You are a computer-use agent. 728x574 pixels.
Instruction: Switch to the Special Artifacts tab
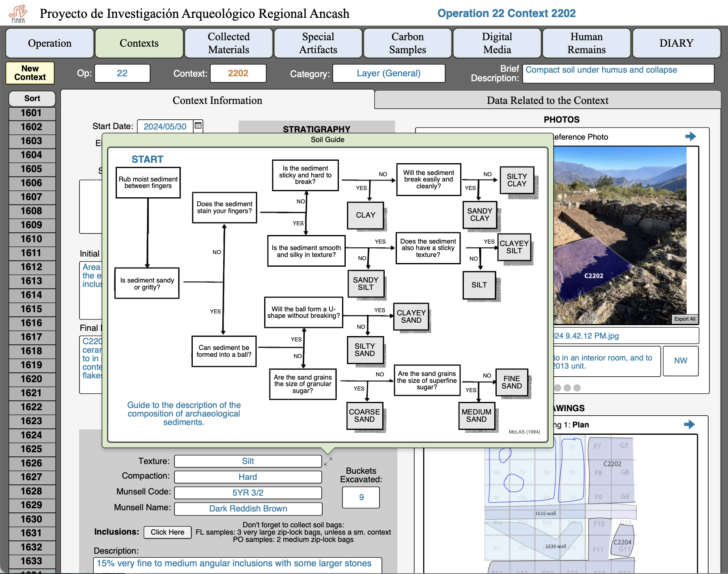point(318,43)
